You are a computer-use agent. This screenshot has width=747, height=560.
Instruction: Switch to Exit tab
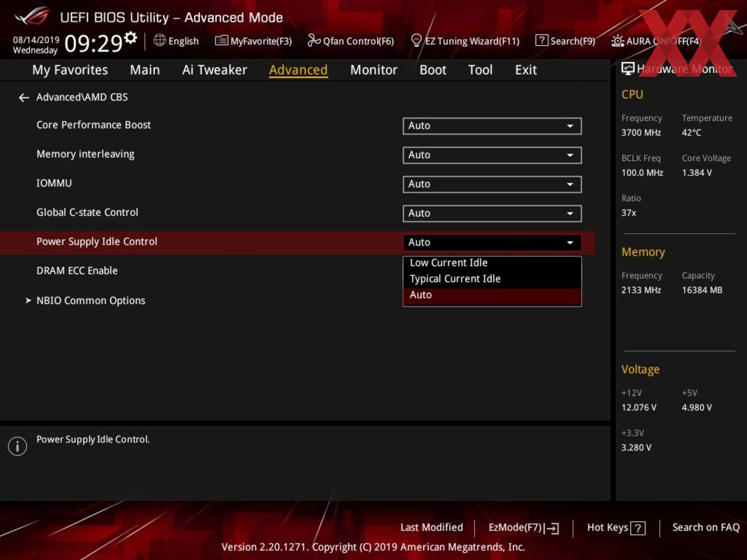point(526,70)
